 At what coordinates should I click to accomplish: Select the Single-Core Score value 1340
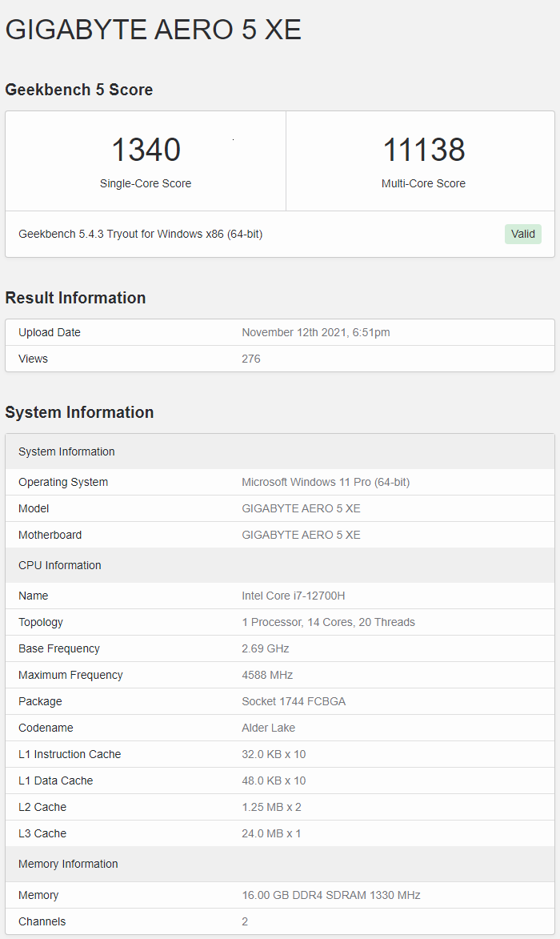point(146,150)
